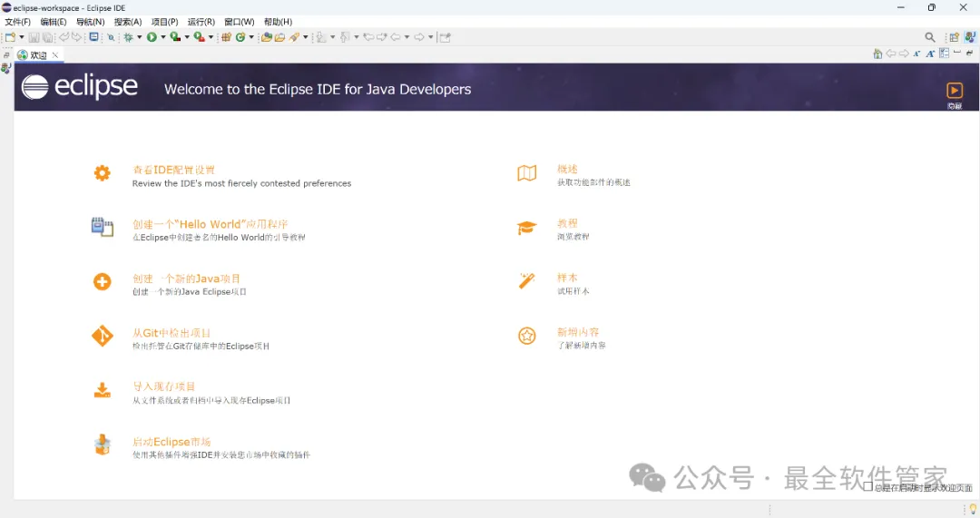Viewport: 980px width, 518px height.
Task: Click the green Run button icon
Action: coord(152,37)
